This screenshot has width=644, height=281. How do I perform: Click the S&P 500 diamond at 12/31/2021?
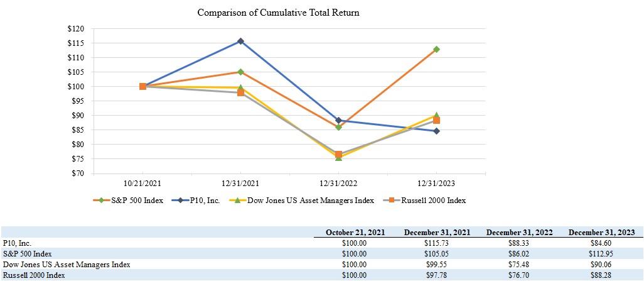[240, 72]
